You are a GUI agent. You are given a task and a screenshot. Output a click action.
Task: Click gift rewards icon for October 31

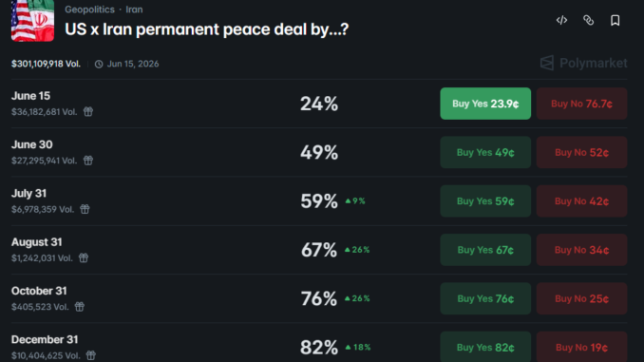click(x=79, y=307)
